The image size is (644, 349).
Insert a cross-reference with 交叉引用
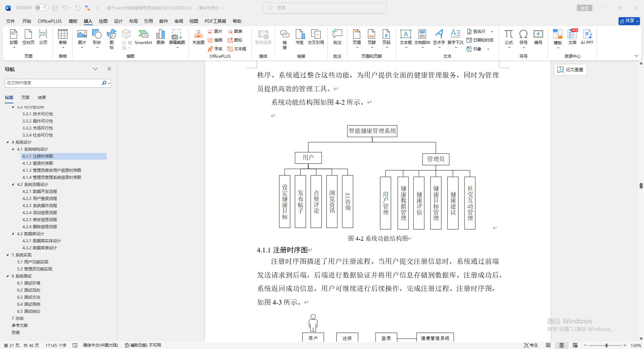coord(315,37)
